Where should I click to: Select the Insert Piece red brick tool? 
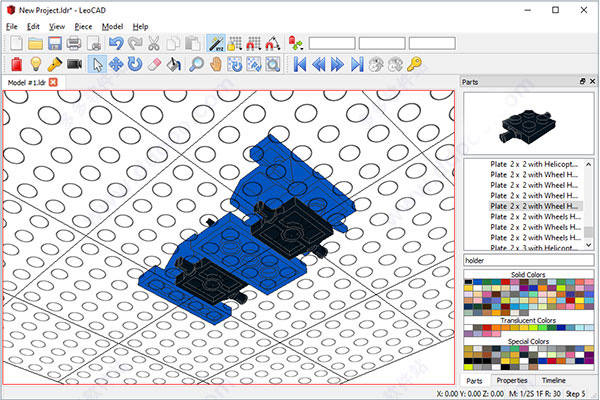point(16,64)
